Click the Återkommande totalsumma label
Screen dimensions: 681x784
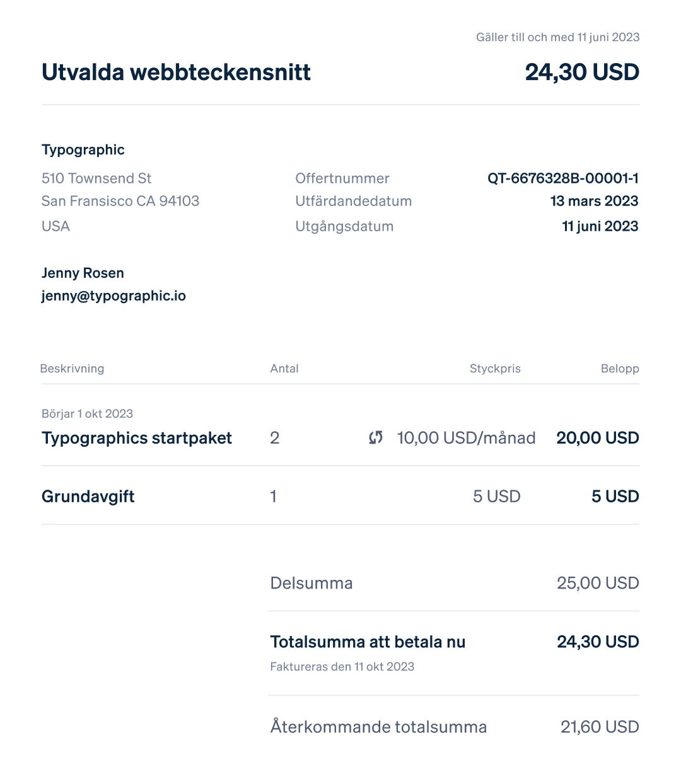[x=378, y=727]
